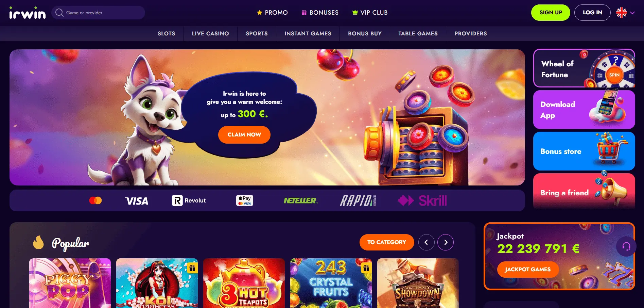644x308 pixels.
Task: Click the Sign Up button
Action: [x=551, y=13]
